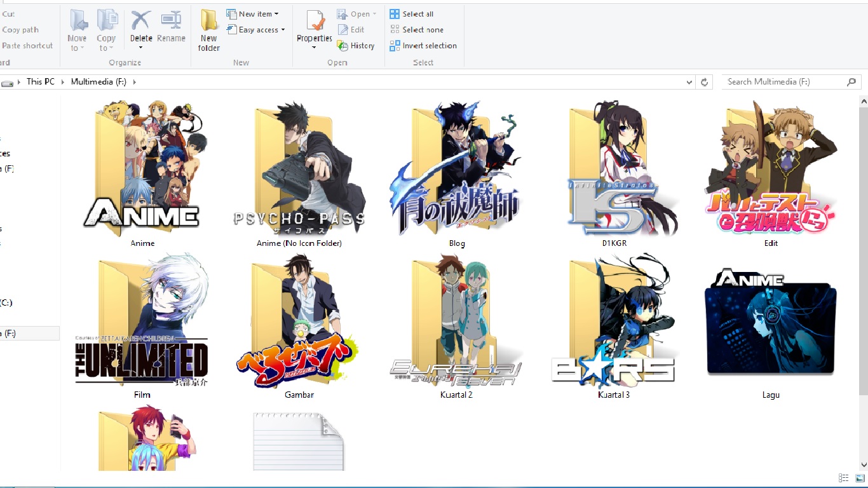The width and height of the screenshot is (868, 488).
Task: Select the Kuartal 3 folder icon
Action: pos(614,321)
